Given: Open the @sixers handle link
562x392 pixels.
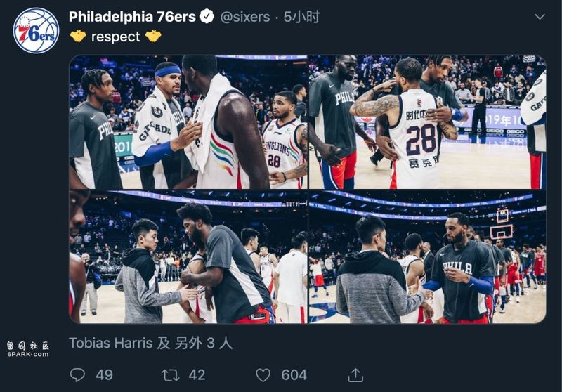Looking at the screenshot, I should click(x=244, y=17).
